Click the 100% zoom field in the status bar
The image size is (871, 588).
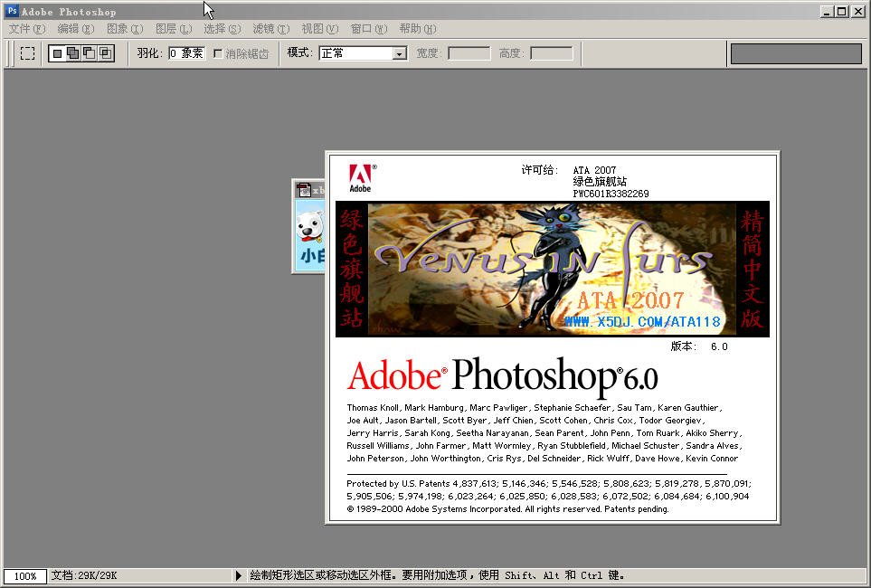coord(24,575)
